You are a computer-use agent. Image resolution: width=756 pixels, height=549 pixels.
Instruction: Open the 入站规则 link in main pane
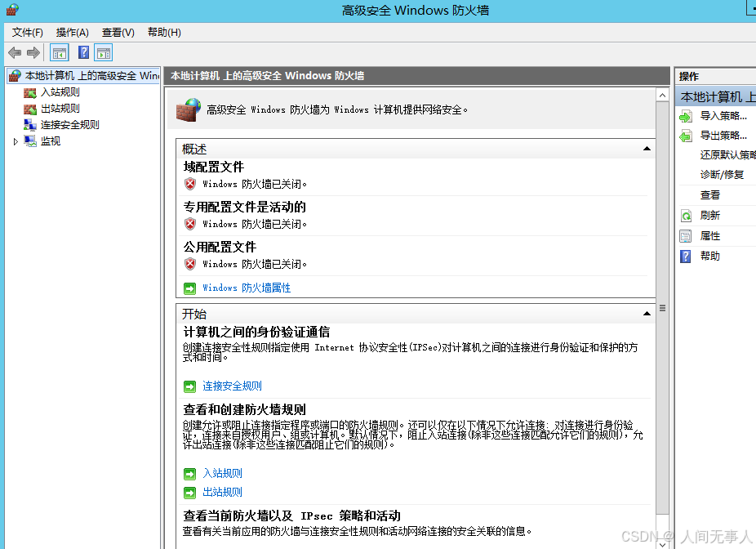click(x=222, y=473)
